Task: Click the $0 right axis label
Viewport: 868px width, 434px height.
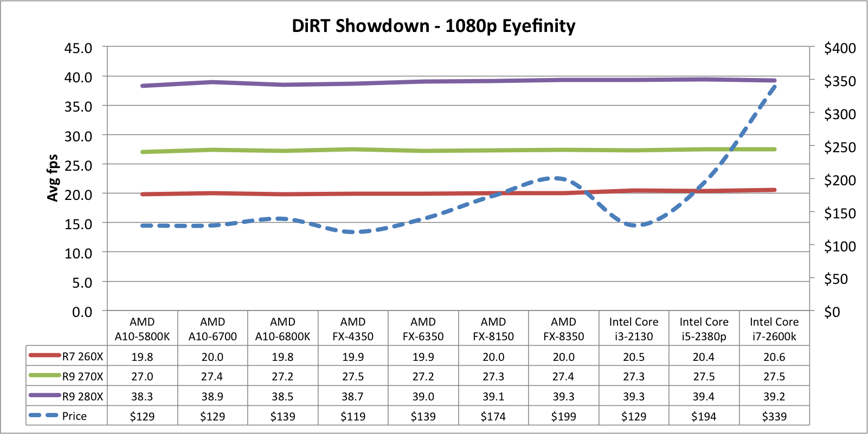Action: [x=832, y=312]
